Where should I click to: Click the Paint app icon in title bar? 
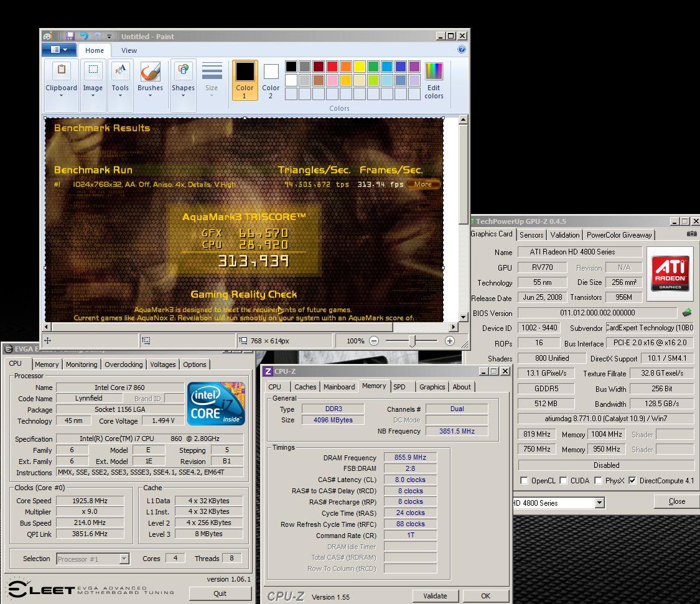47,36
